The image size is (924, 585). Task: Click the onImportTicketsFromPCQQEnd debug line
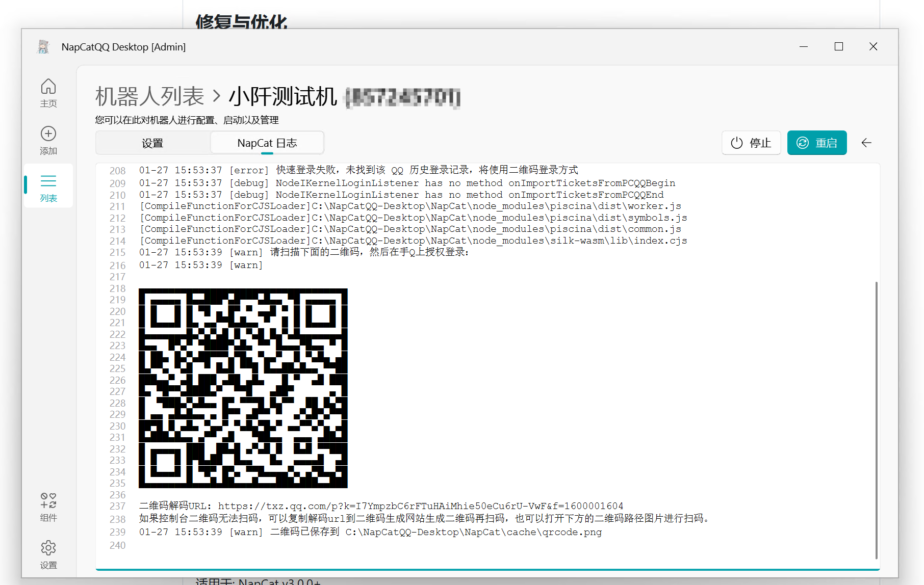[x=401, y=195]
